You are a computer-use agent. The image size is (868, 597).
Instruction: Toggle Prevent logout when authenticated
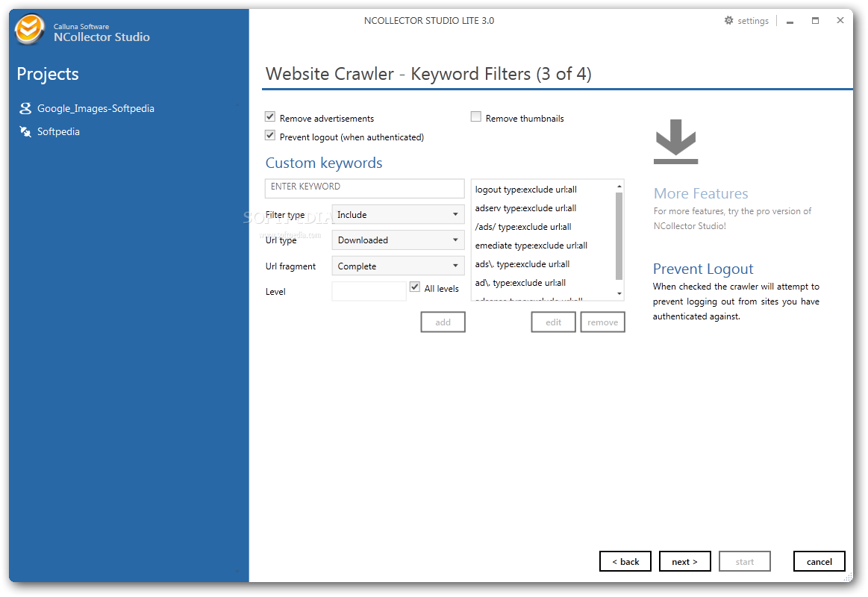[x=270, y=136]
